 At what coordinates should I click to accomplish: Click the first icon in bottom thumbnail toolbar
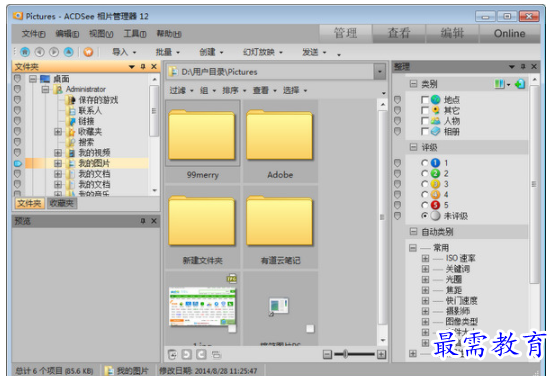pyautogui.click(x=172, y=354)
